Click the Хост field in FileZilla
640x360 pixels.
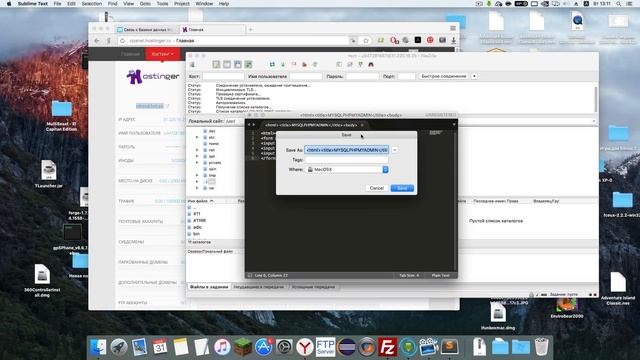point(223,76)
